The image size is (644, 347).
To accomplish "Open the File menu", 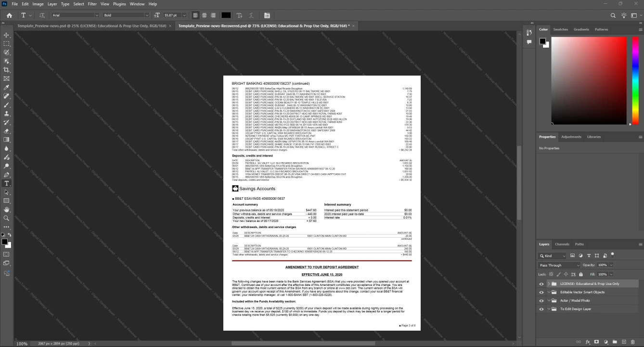I will [14, 4].
